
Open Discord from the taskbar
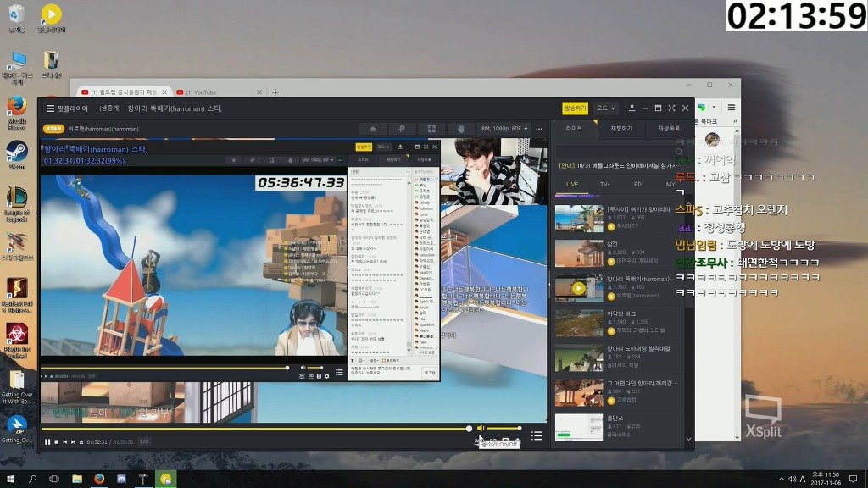[x=121, y=479]
